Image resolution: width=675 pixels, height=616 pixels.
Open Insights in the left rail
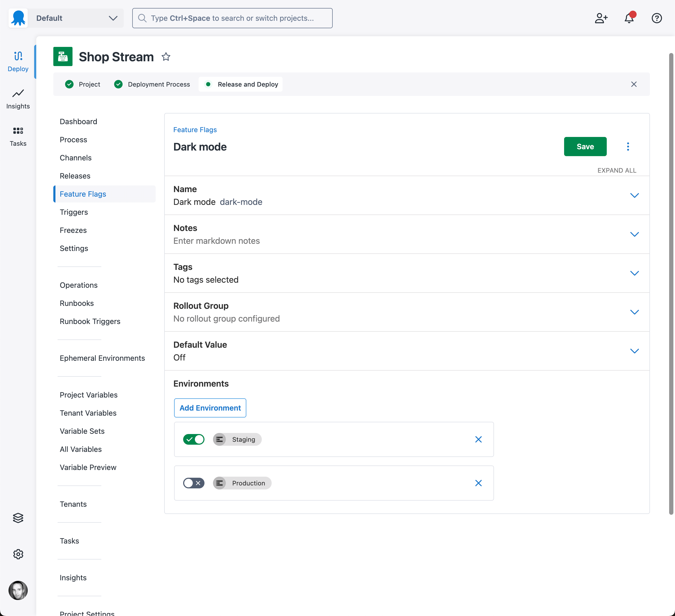[x=18, y=99]
